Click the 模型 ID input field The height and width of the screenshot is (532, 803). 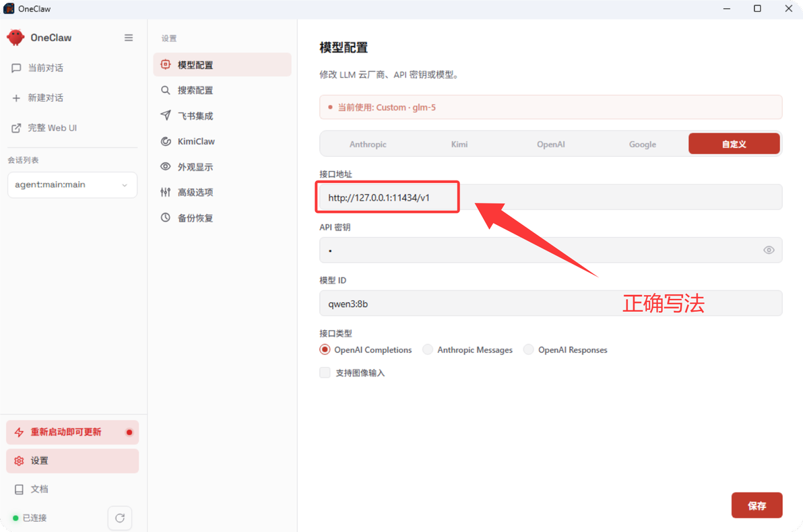click(550, 304)
